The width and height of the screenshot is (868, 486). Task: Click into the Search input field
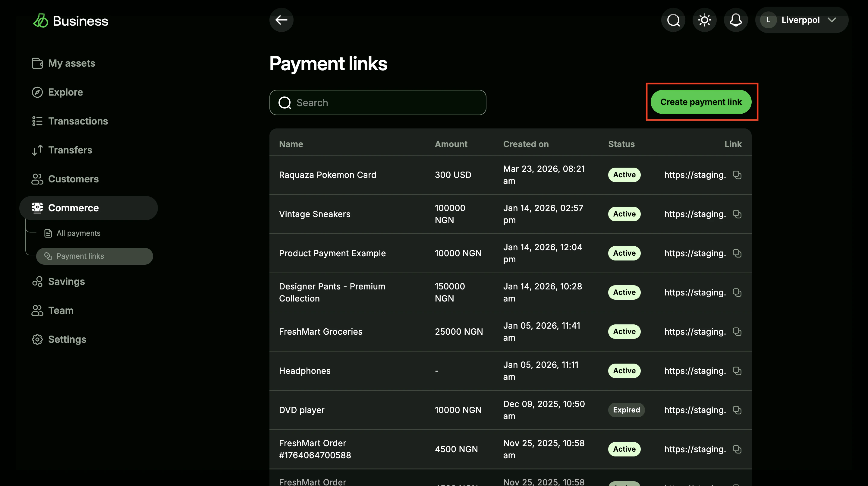coord(377,103)
